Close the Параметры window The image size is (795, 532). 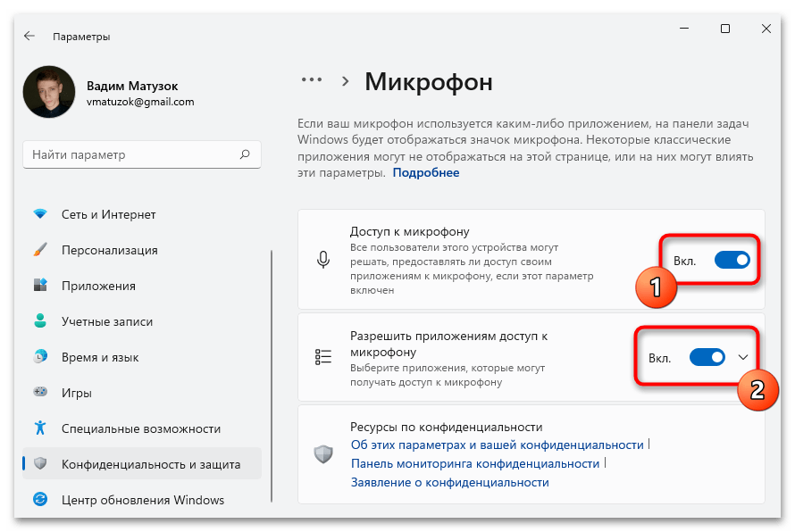766,29
